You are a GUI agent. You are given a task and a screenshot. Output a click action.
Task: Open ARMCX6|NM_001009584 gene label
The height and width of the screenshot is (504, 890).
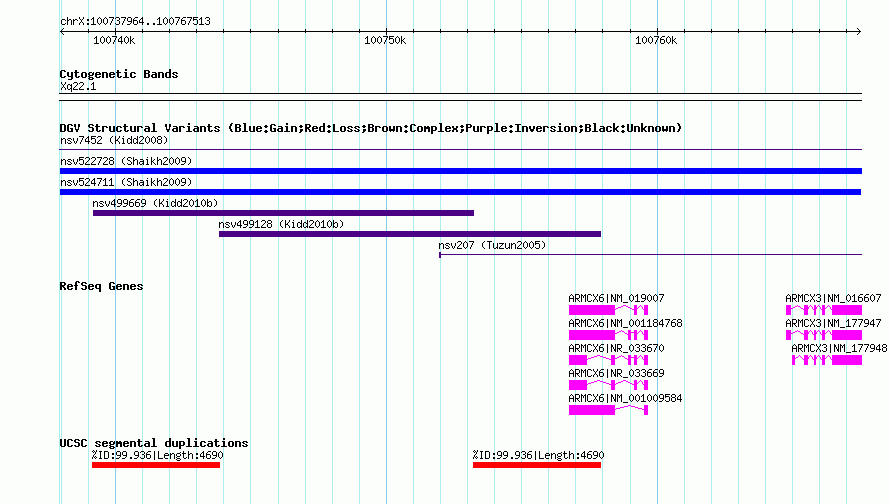(x=625, y=398)
